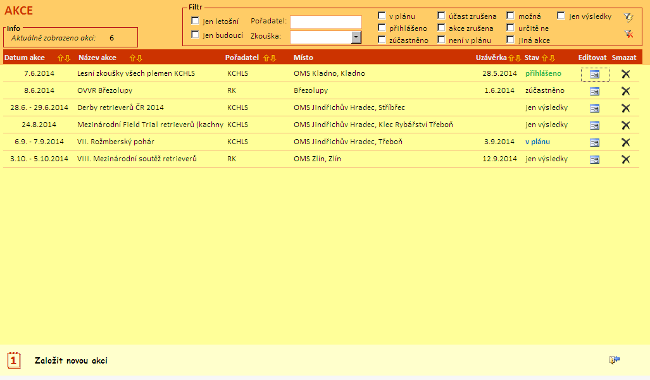Click the calendar icon for new event
Image resolution: width=650 pixels, height=380 pixels.
[x=14, y=360]
